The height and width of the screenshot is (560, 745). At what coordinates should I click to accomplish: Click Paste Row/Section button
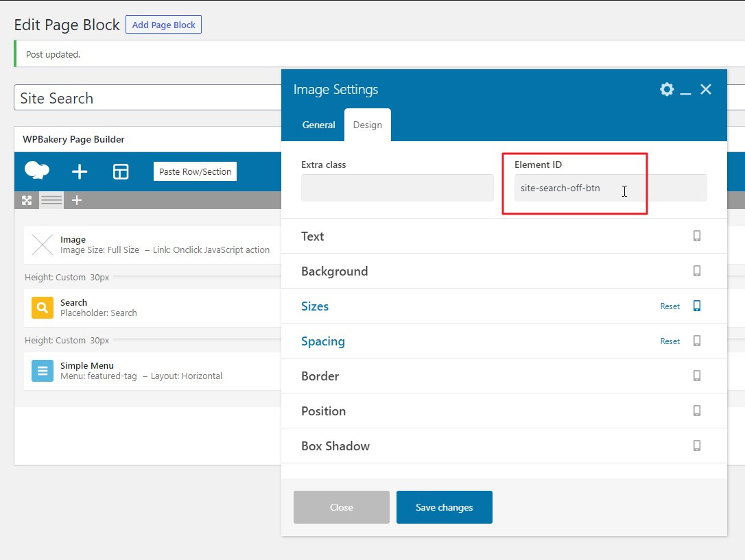[x=195, y=172]
